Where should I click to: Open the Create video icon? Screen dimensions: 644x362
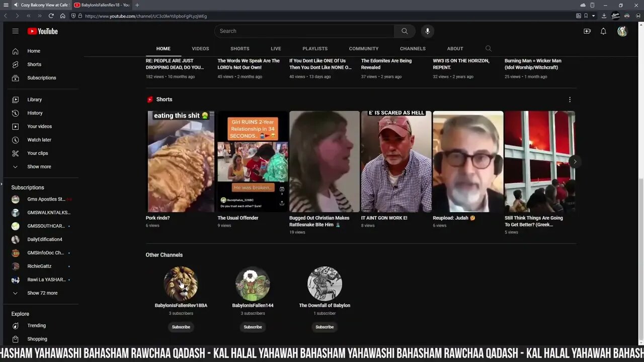[x=587, y=31]
